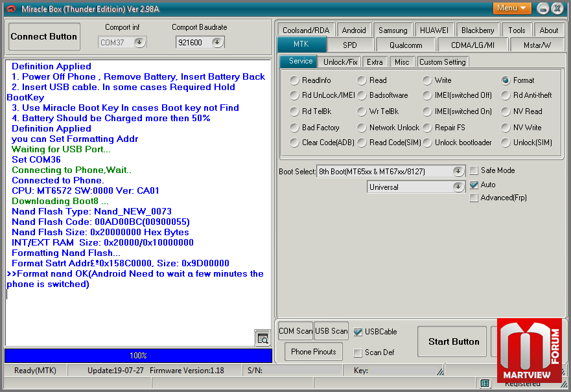Choose the Unlock bootloader option
The height and width of the screenshot is (392, 571).
click(x=427, y=143)
